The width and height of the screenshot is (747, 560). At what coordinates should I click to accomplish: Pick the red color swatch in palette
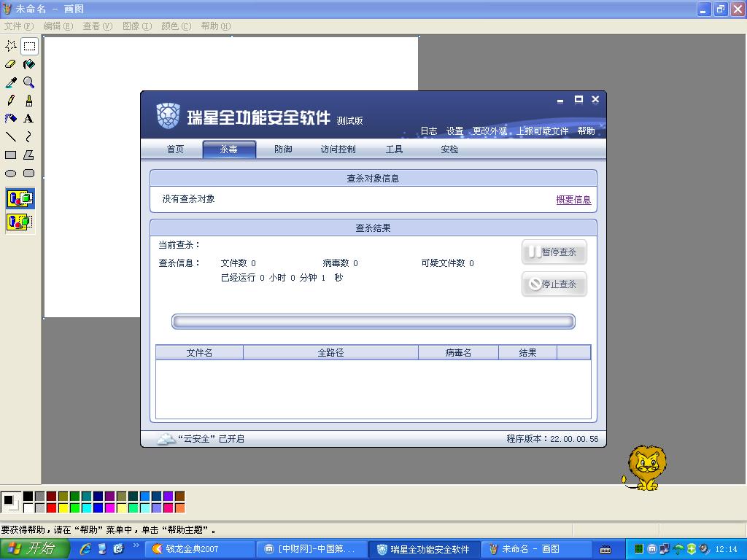[52, 508]
